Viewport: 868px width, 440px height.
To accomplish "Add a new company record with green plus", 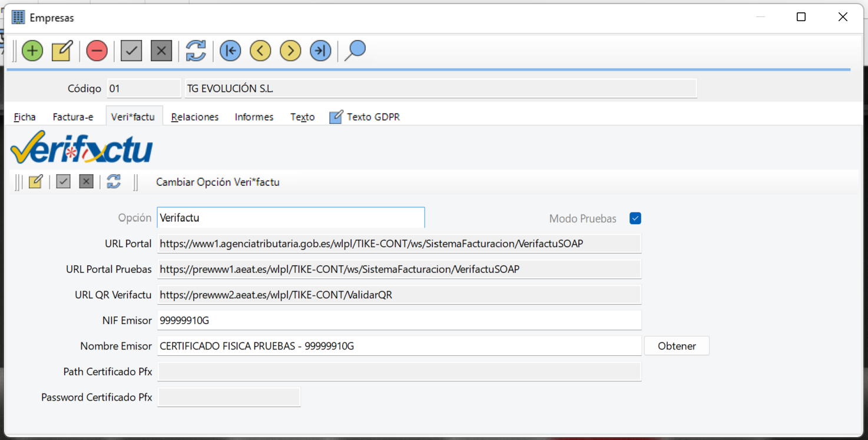I will tap(32, 51).
